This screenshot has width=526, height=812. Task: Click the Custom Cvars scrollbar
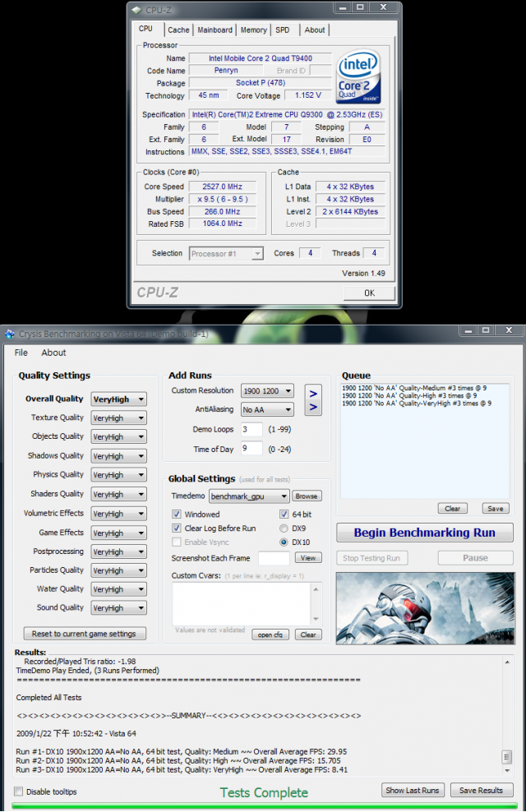point(316,604)
